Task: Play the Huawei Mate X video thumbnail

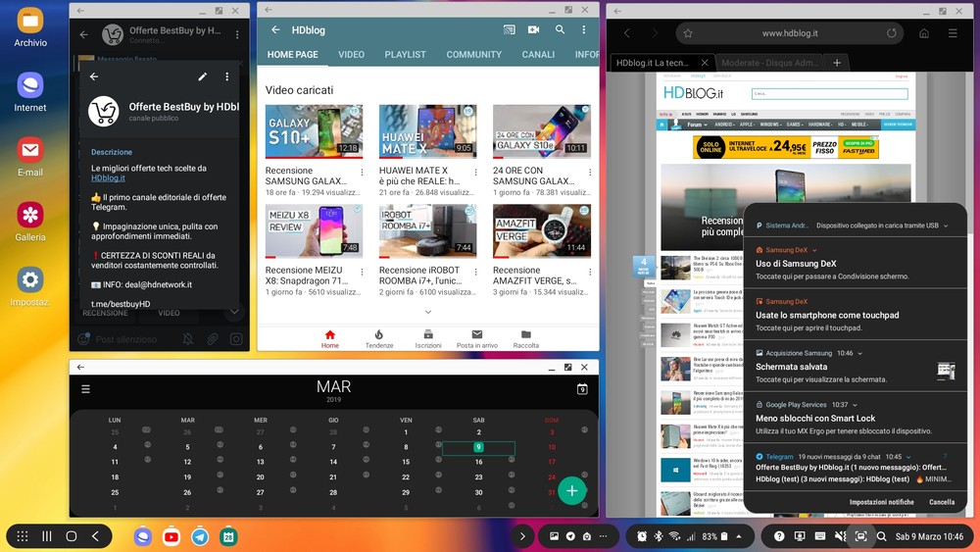Action: click(427, 131)
